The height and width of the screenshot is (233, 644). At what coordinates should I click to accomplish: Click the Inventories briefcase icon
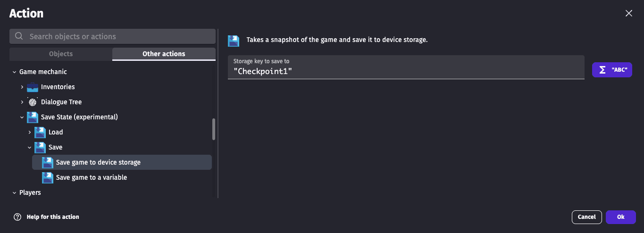pos(33,87)
